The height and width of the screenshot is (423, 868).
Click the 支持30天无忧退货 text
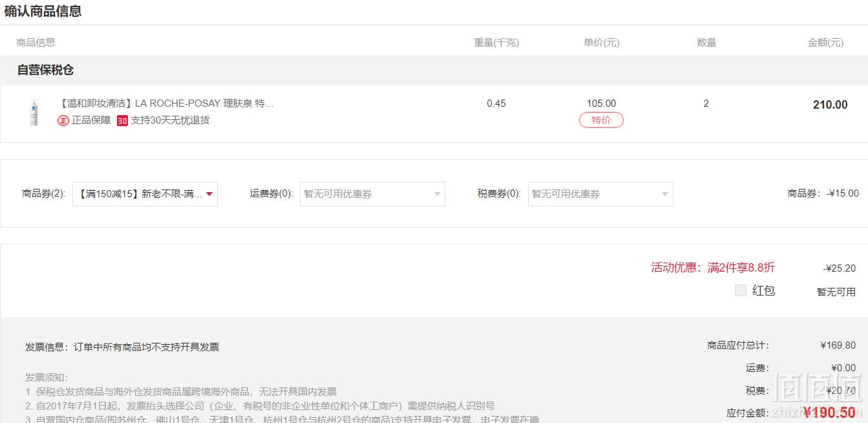tap(170, 120)
